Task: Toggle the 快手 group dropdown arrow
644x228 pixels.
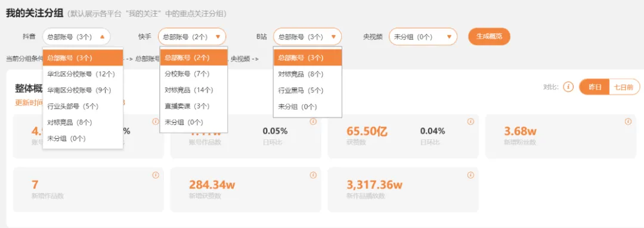Action: point(218,36)
